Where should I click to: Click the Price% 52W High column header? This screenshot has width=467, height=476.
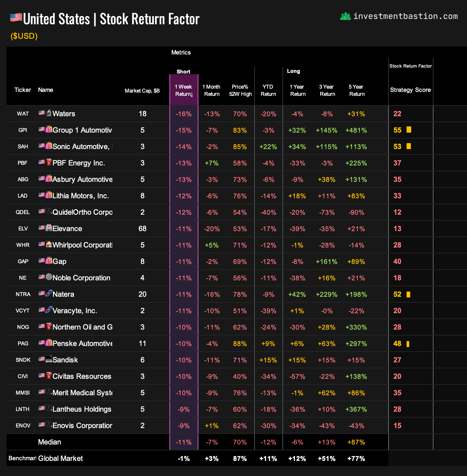pyautogui.click(x=240, y=90)
